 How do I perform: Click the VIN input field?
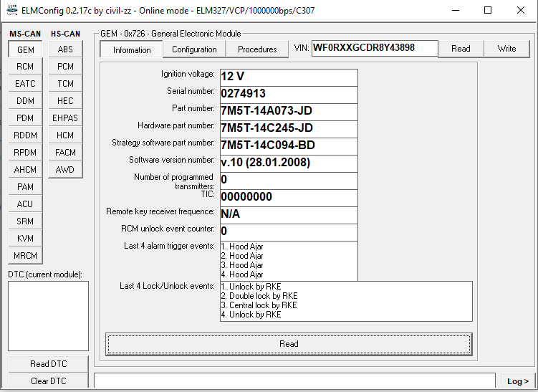click(x=373, y=48)
